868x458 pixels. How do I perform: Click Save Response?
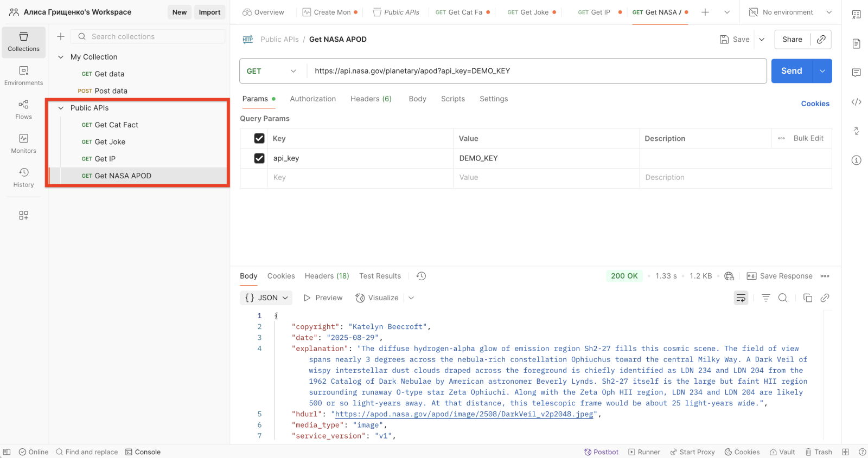pos(780,276)
